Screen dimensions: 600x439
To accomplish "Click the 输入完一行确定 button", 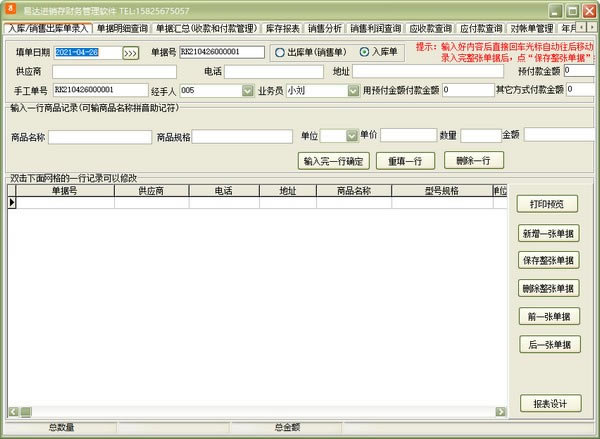I will point(334,161).
